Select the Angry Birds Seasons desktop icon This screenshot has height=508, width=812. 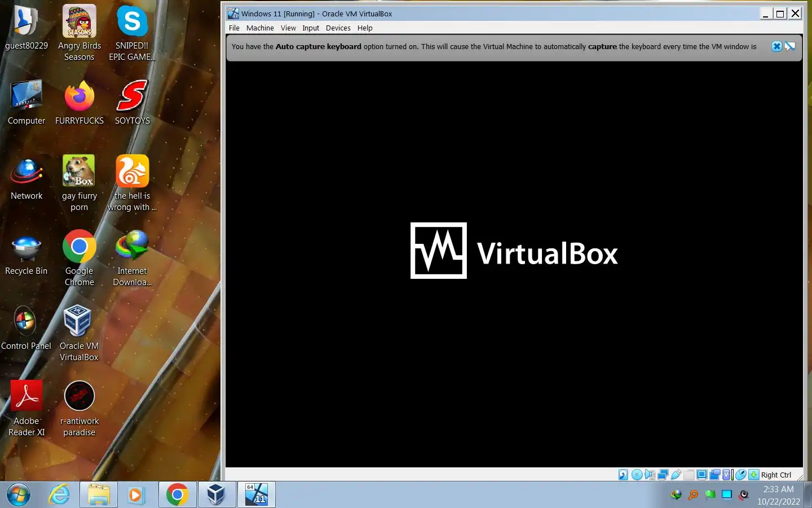[x=79, y=33]
